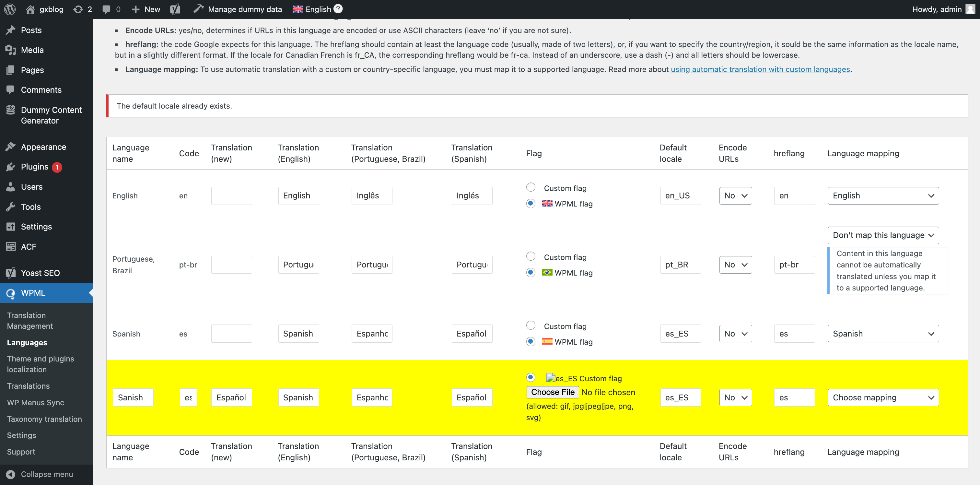Viewport: 980px width, 485px height.
Task: Open using automatic translation with custom languages link
Action: point(760,69)
